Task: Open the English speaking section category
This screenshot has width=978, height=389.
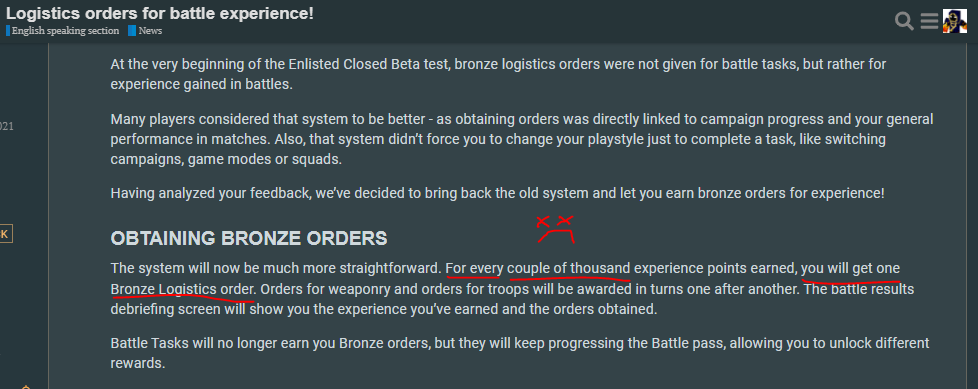Action: (65, 31)
